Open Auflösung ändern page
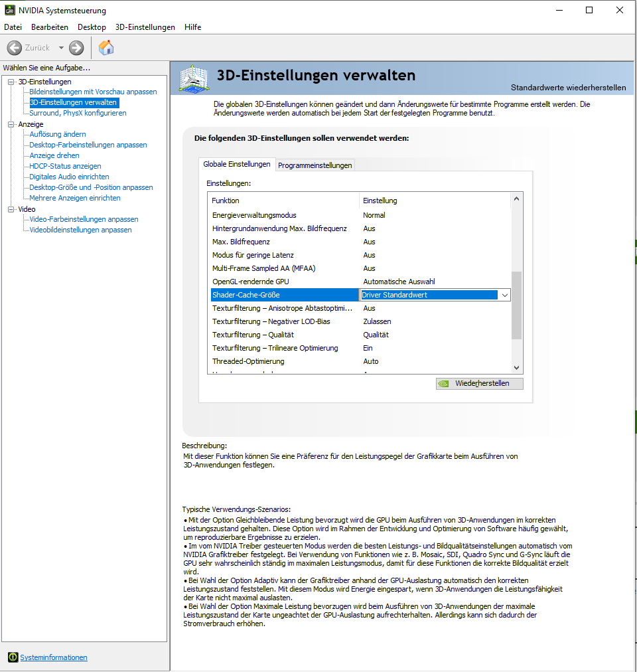This screenshot has width=637, height=672. tap(58, 134)
